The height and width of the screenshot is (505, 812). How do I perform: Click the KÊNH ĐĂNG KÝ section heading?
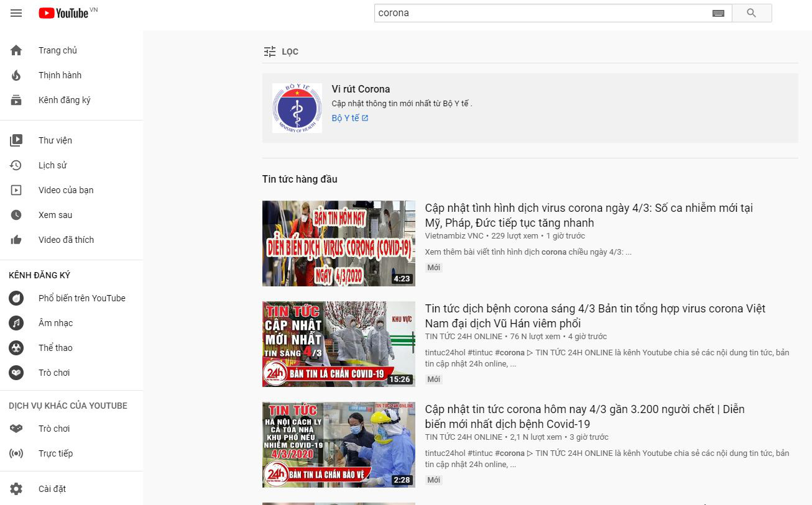(x=40, y=275)
